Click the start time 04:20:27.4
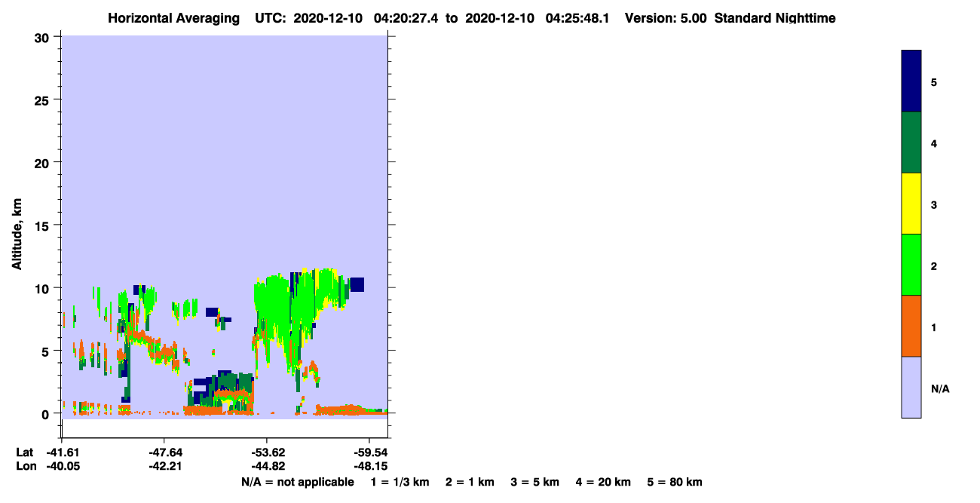 click(405, 18)
